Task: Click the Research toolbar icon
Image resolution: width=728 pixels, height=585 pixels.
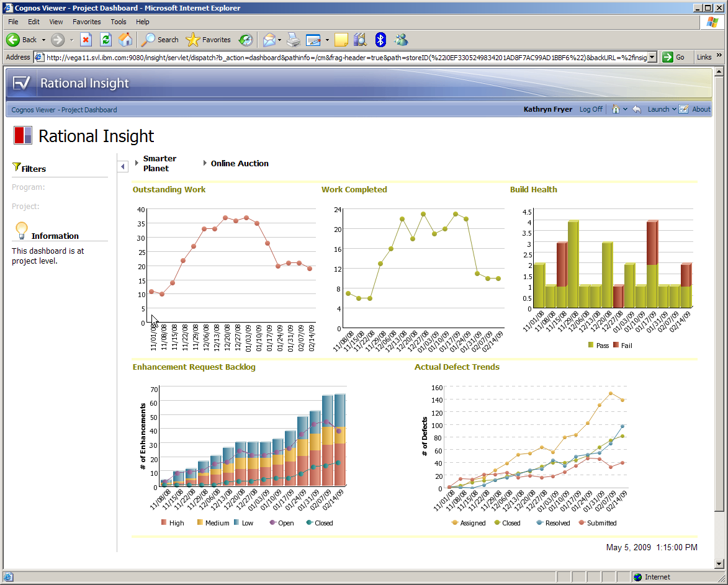Action: [x=361, y=40]
